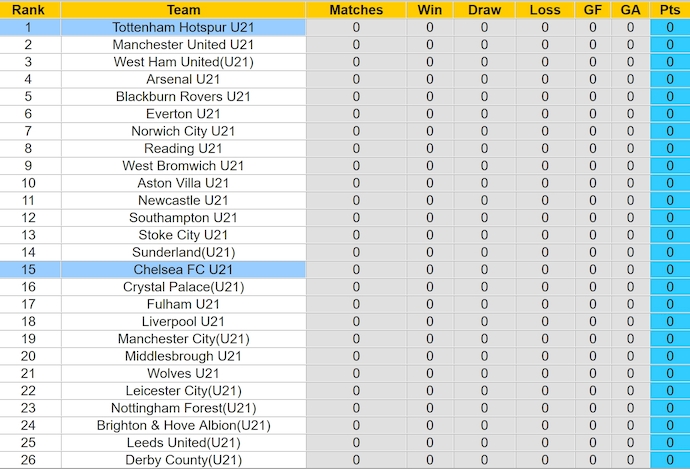Click Liverpool U21 in the standings

[183, 321]
